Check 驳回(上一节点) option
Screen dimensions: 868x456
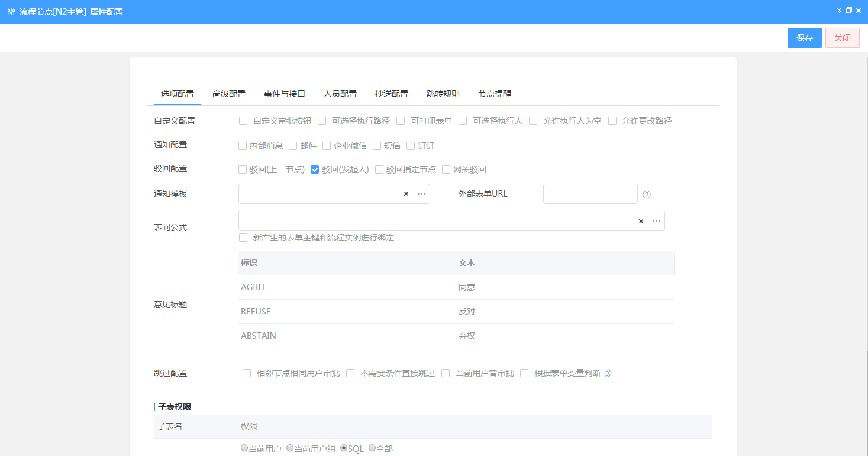(x=243, y=169)
